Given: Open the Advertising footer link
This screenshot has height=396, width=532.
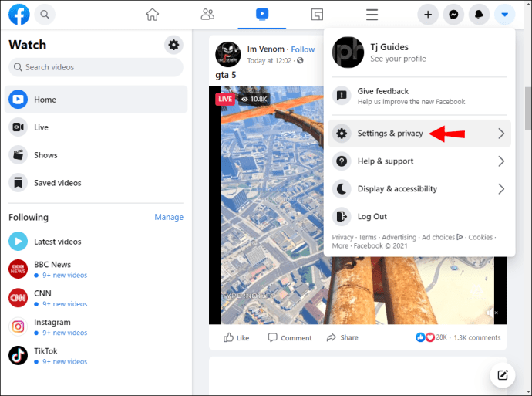Looking at the screenshot, I should click(x=399, y=237).
